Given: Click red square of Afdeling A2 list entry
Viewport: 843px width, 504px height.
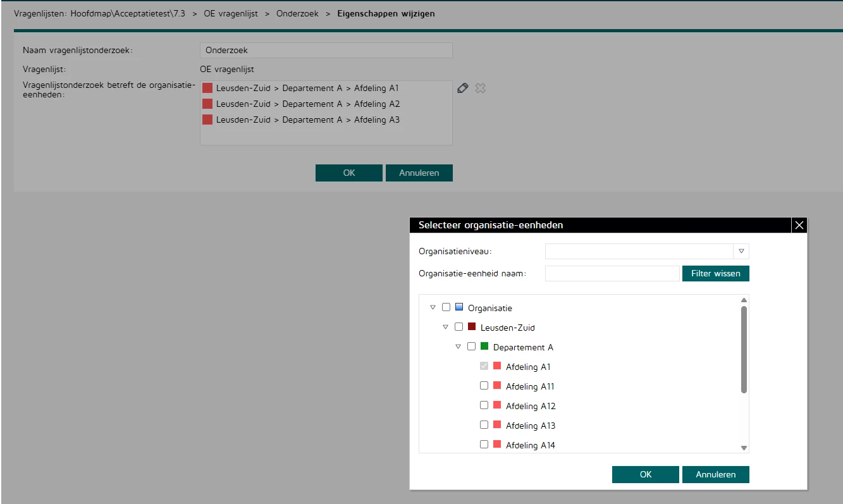Looking at the screenshot, I should (x=207, y=104).
